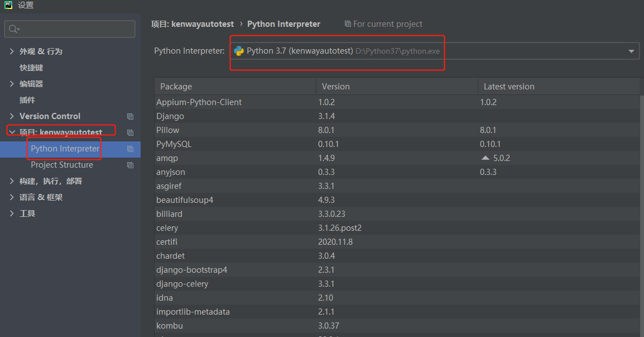Select the idna package row
644x337 pixels.
tap(397, 298)
